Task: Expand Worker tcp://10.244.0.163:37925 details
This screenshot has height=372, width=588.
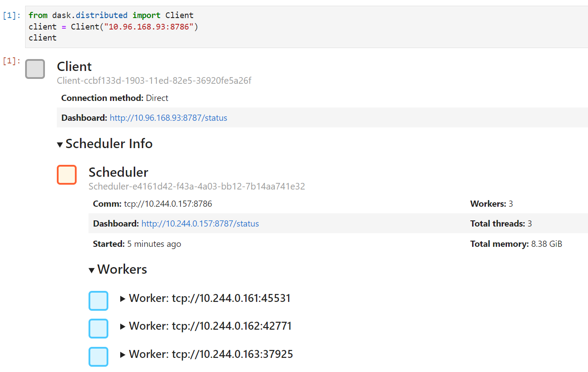Action: [x=123, y=354]
